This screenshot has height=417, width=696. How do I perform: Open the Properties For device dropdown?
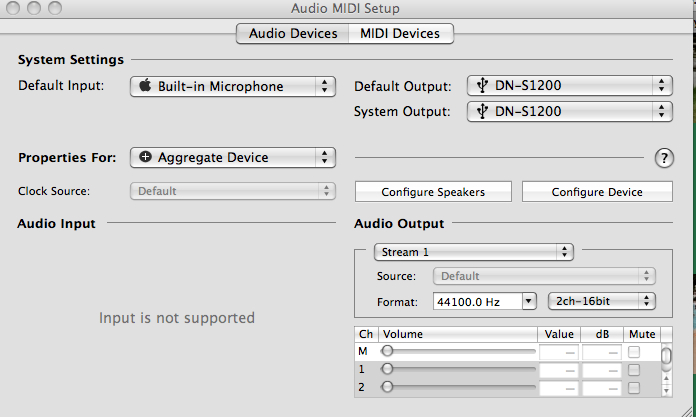point(232,157)
